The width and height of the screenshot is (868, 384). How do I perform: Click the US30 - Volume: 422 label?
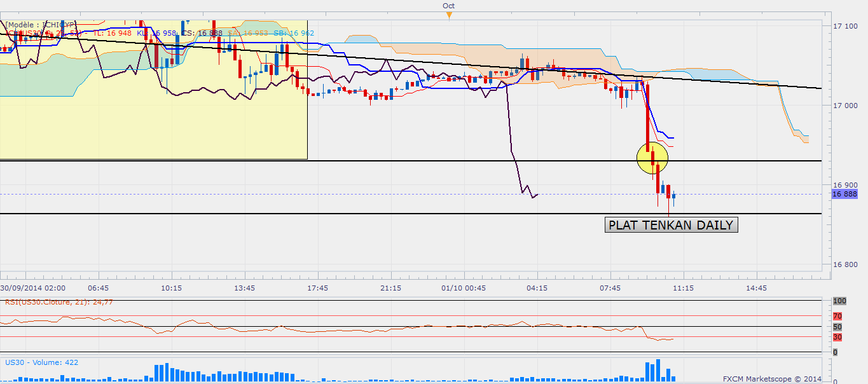[42, 362]
